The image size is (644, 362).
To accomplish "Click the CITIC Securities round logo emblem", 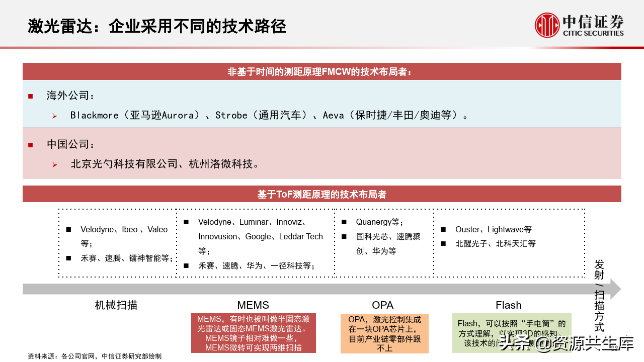I will click(x=547, y=25).
